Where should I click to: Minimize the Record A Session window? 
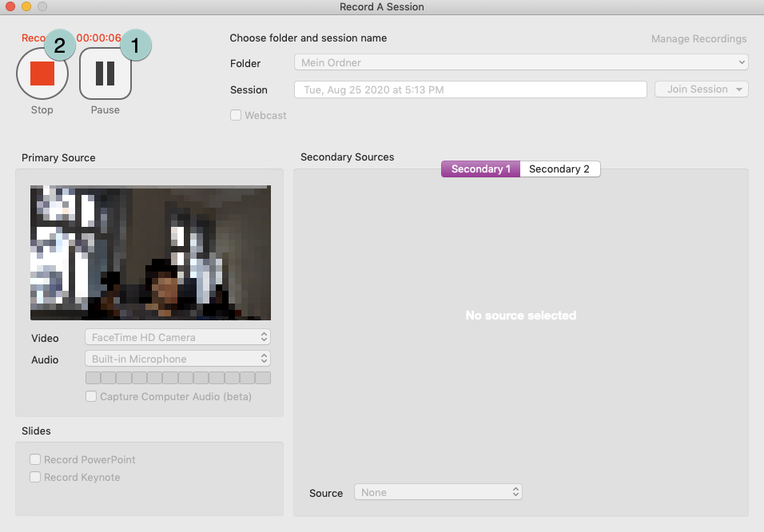pyautogui.click(x=26, y=7)
